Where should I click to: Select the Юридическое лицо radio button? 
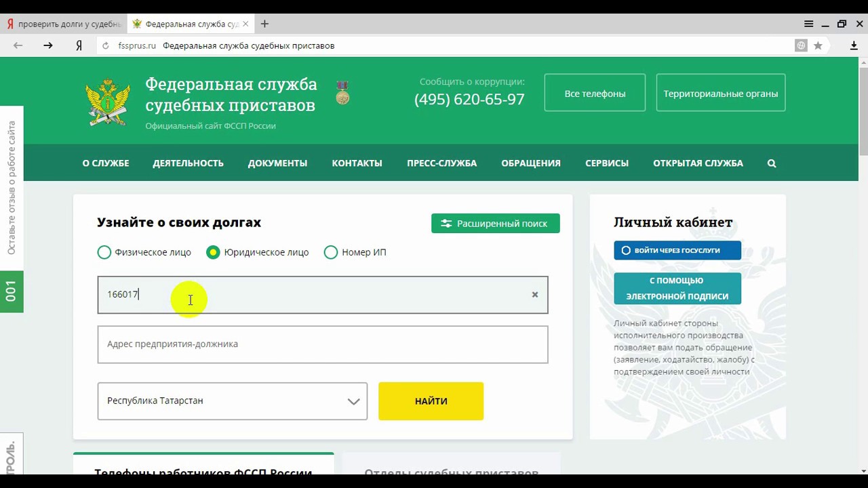(213, 252)
